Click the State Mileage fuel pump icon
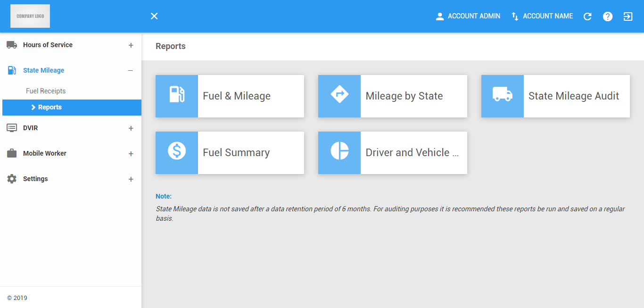 (12, 70)
